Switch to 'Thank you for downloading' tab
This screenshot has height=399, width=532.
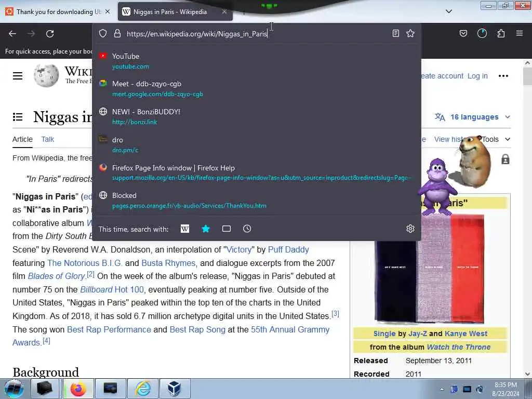click(x=58, y=11)
